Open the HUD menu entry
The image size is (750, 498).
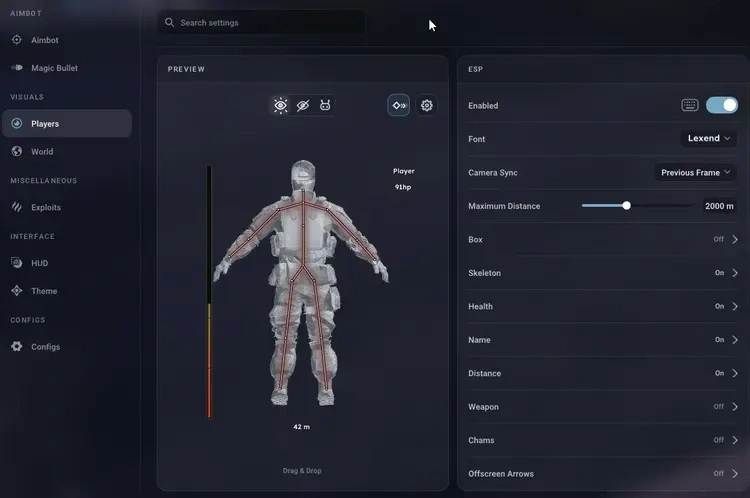coord(67,263)
